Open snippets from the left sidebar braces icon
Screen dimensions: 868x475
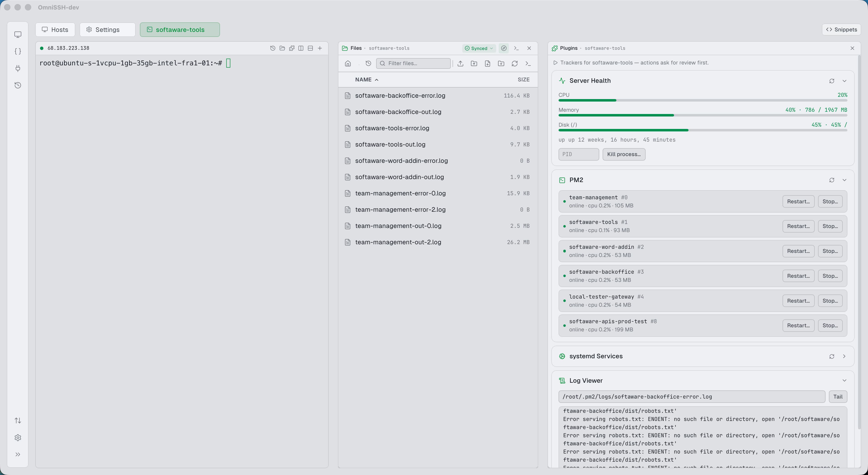18,51
